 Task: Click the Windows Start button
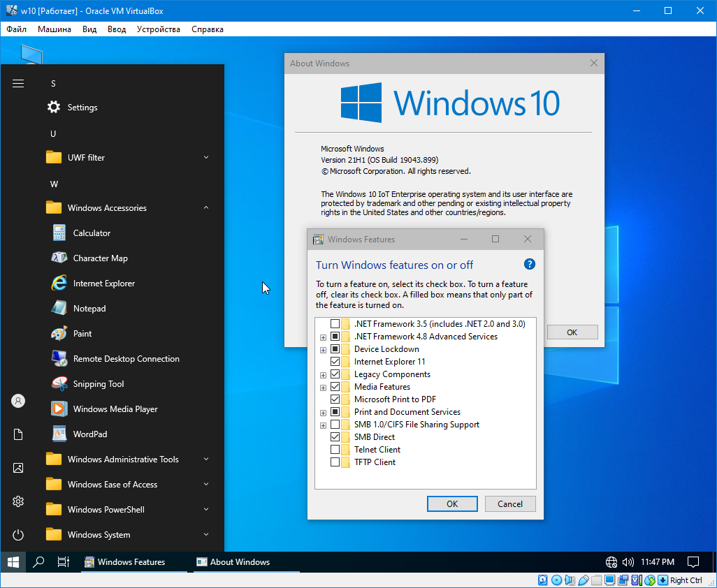click(13, 562)
